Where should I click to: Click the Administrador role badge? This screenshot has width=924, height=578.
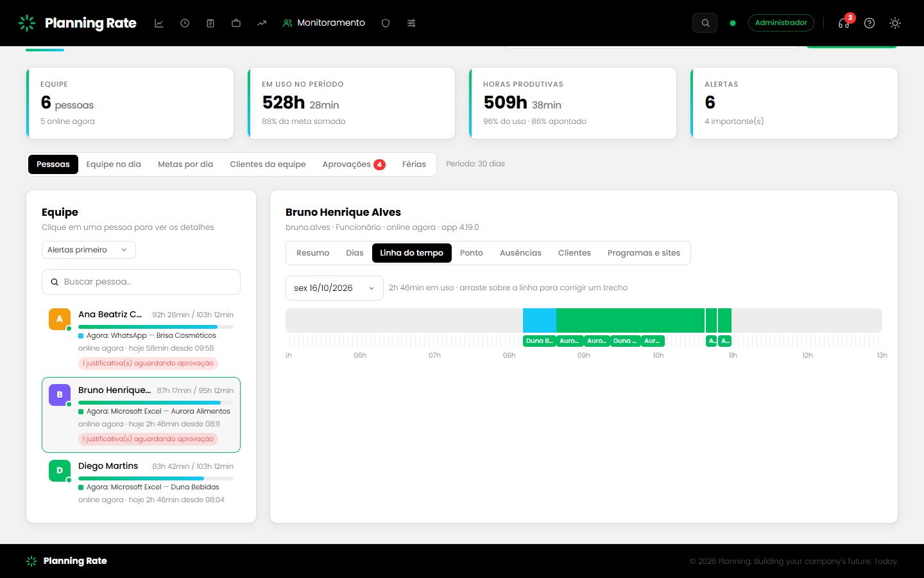click(781, 23)
